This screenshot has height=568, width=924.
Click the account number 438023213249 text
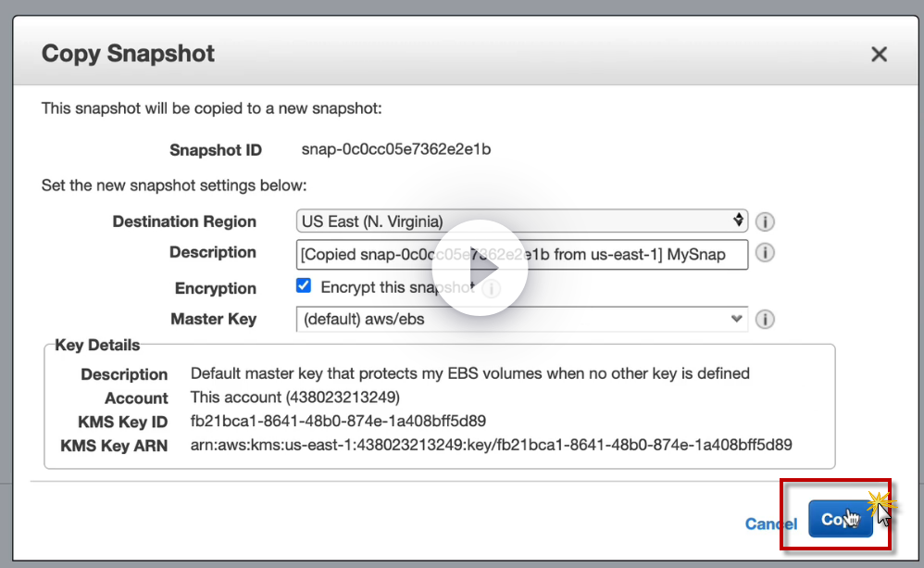[x=344, y=398]
